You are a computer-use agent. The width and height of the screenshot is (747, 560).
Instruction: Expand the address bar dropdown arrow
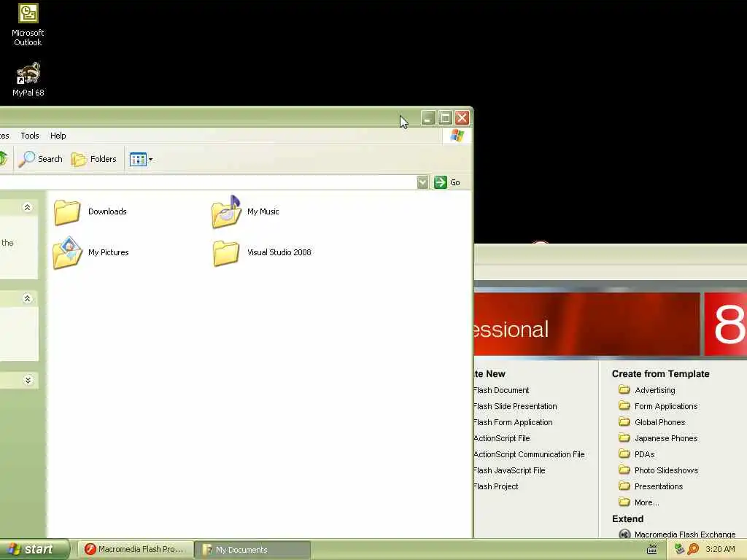[x=422, y=182]
